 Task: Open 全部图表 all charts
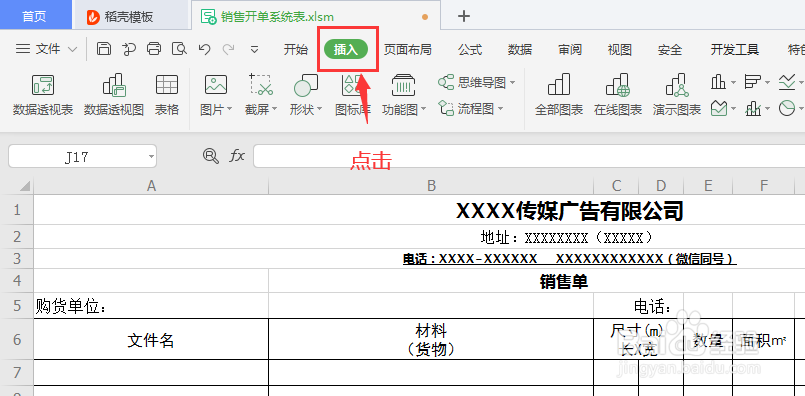tap(559, 95)
